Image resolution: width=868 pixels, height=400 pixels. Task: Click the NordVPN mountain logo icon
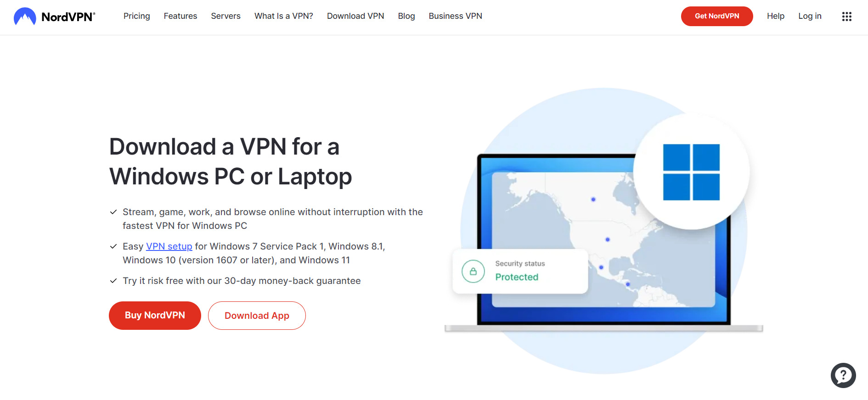(25, 17)
